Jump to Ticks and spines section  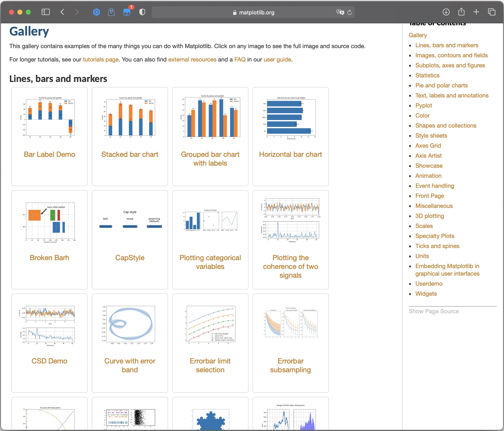(437, 246)
